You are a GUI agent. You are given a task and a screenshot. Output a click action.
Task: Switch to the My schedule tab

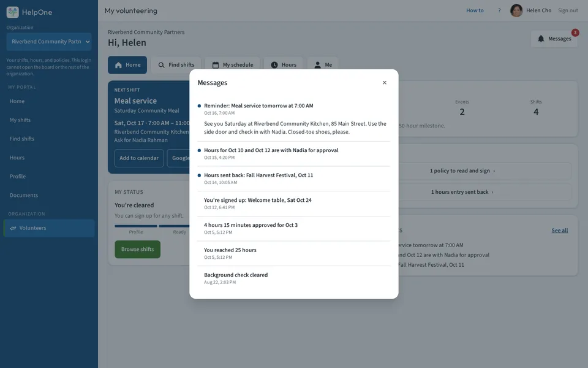point(232,65)
